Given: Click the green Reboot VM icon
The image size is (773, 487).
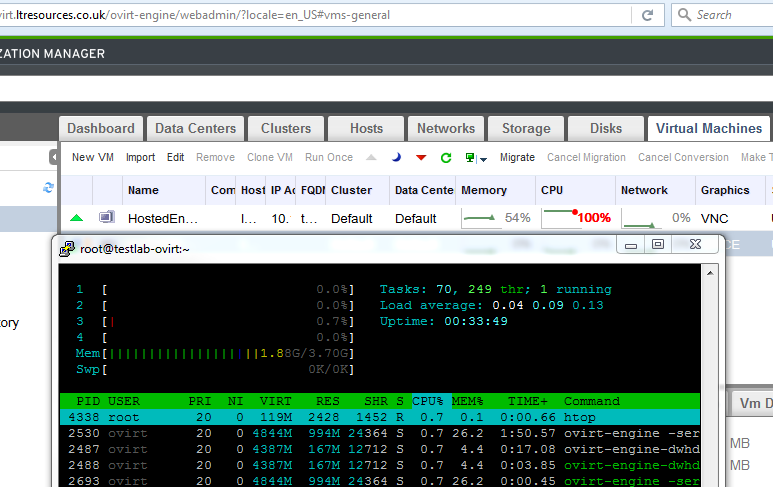Looking at the screenshot, I should coord(446,158).
